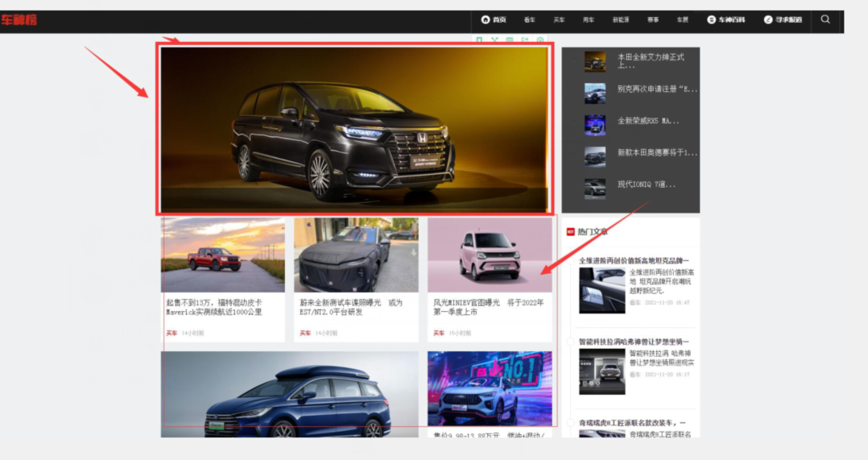This screenshot has width=868, height=460.
Task: Open the 买车 nav menu item
Action: click(x=559, y=20)
